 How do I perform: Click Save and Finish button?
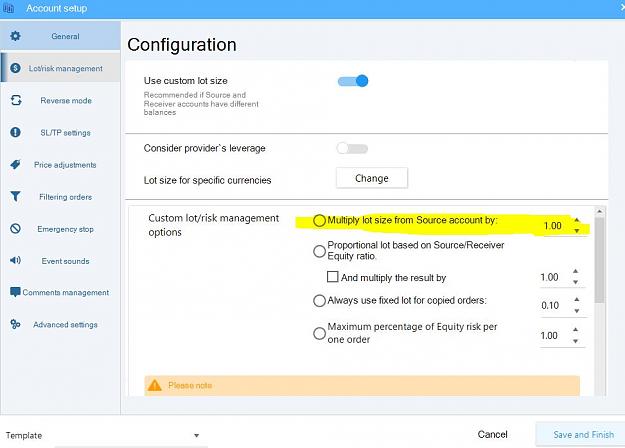583,434
